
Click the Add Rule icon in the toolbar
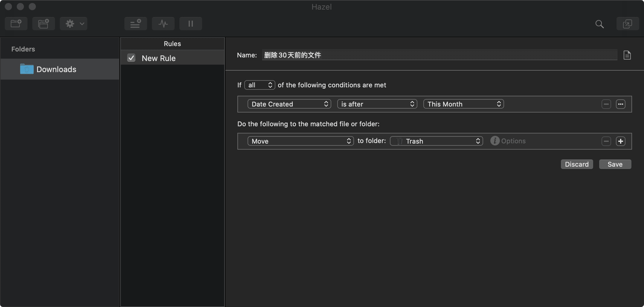coord(136,23)
